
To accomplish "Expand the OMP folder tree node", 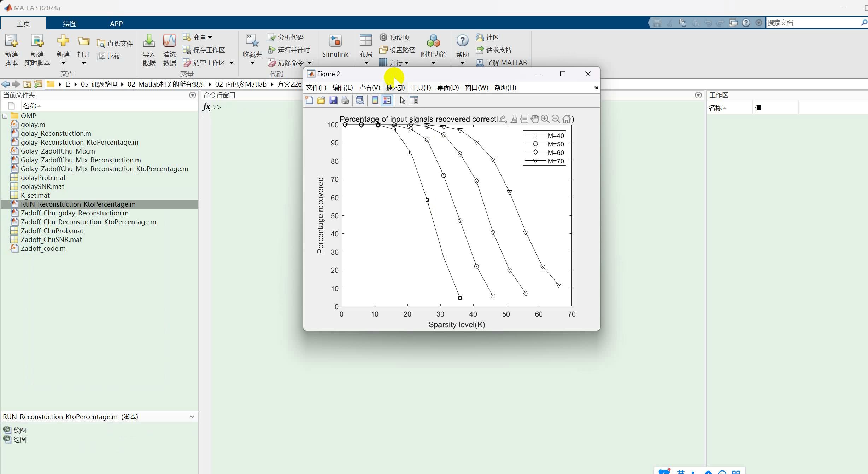I will tap(5, 116).
